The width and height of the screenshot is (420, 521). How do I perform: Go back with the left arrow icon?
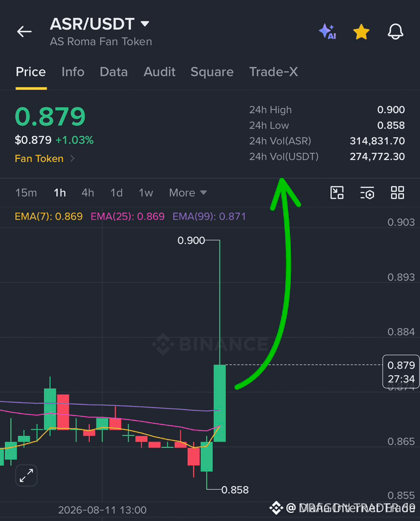(x=24, y=31)
